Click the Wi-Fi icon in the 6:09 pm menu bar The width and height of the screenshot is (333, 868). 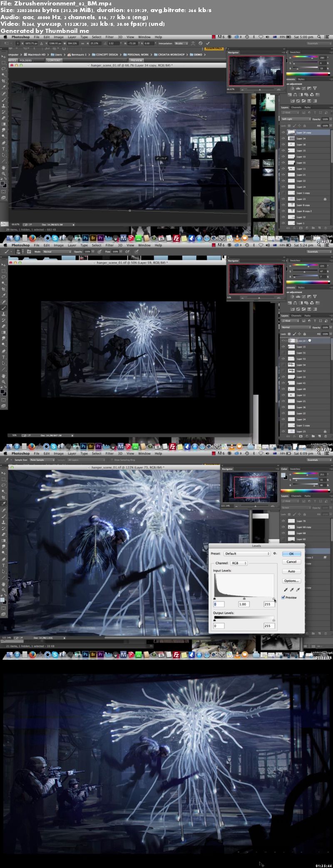click(261, 453)
